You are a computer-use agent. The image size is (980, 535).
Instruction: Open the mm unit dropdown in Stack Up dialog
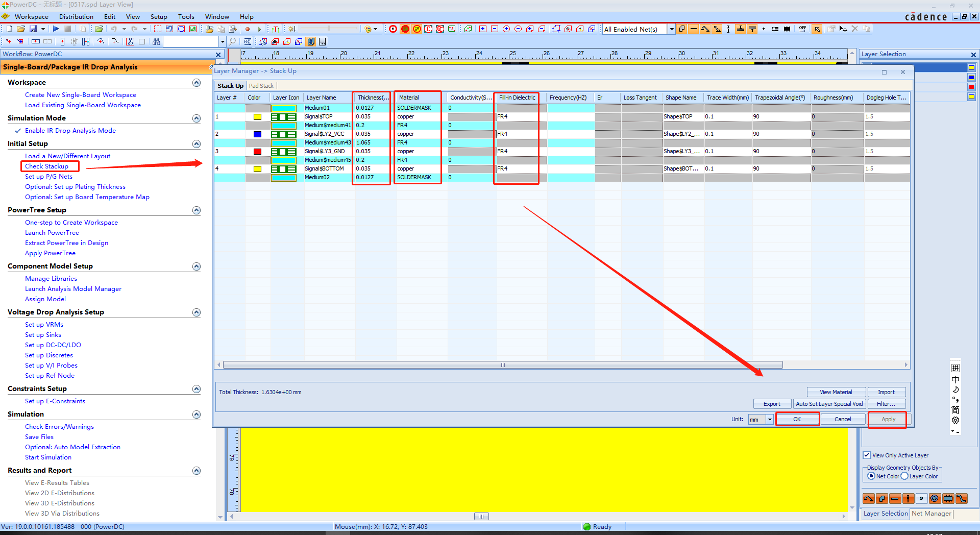770,419
